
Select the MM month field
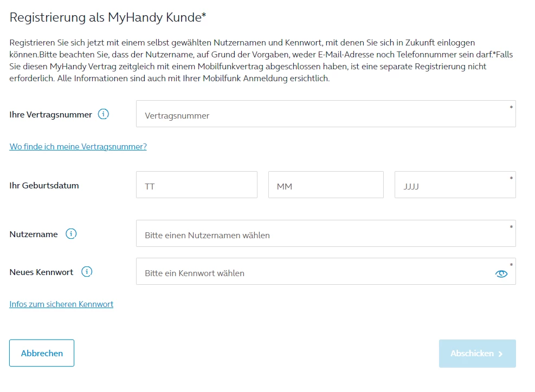(326, 185)
